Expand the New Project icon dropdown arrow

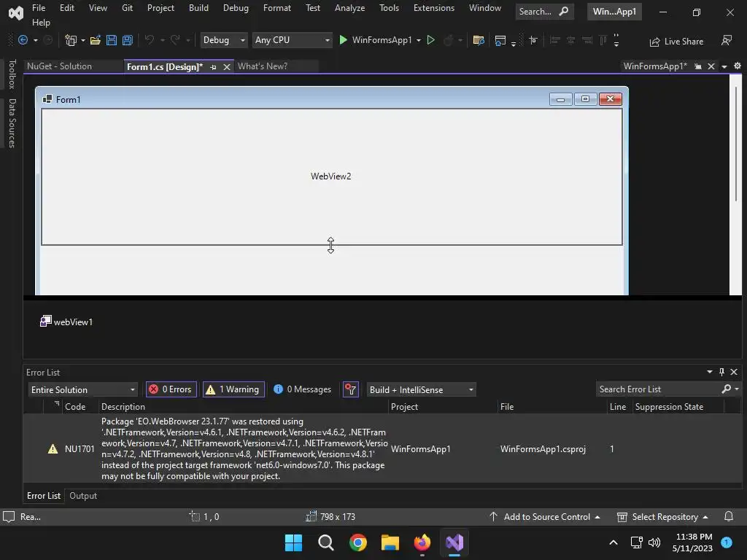pos(83,41)
